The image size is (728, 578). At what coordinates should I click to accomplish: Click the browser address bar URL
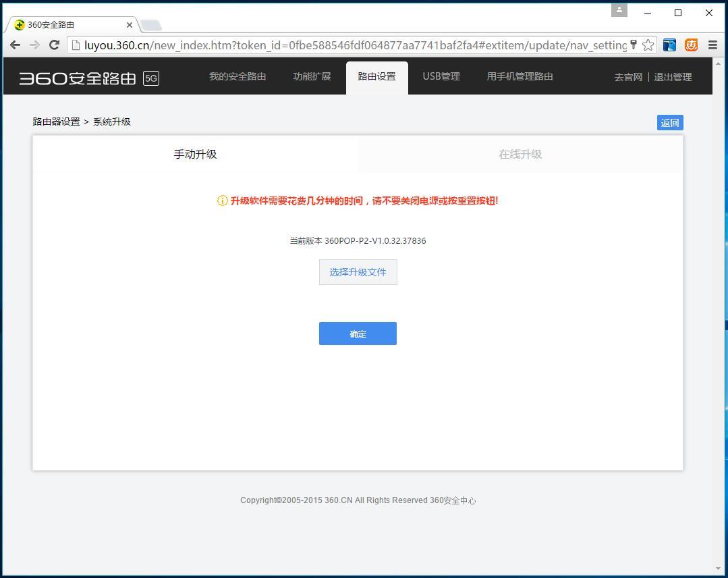tap(355, 45)
